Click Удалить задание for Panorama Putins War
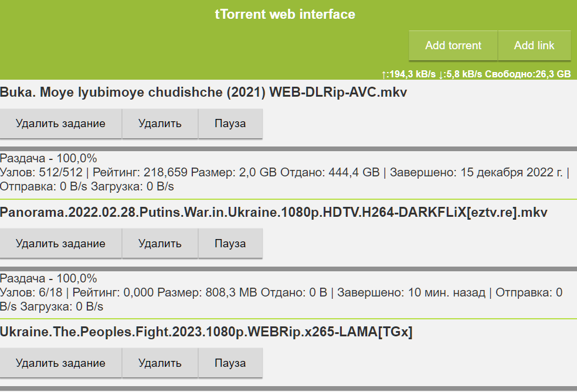Screen dimensions: 577x392 pyautogui.click(x=61, y=244)
